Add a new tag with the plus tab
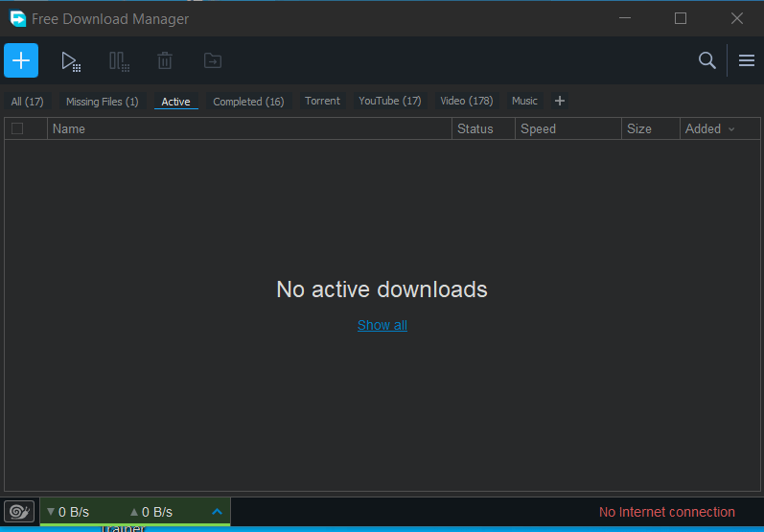 click(x=560, y=101)
